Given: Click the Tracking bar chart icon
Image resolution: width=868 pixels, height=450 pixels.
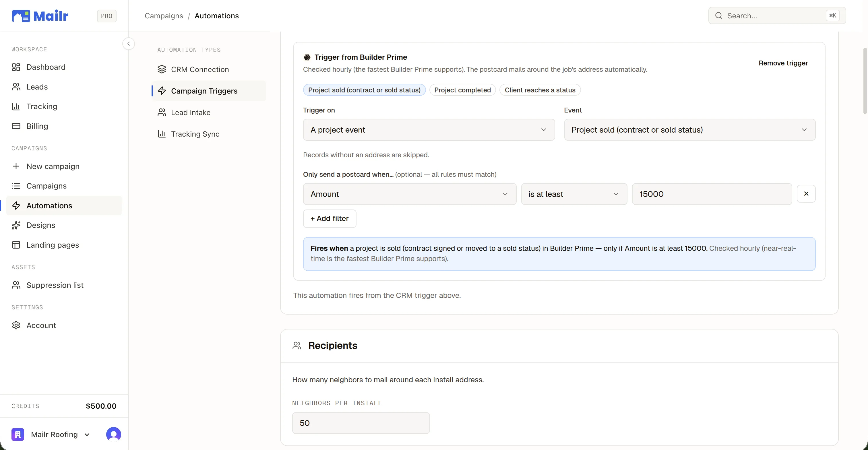Looking at the screenshot, I should 16,106.
